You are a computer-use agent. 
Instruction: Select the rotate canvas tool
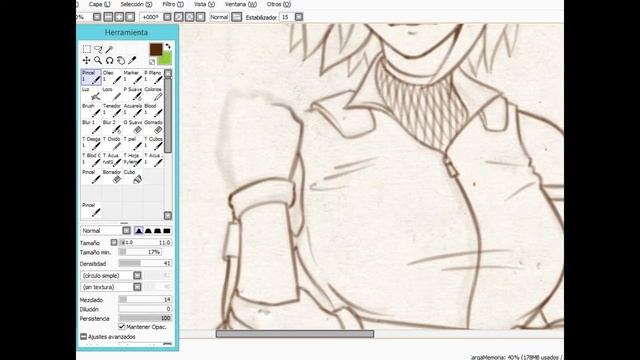tap(109, 60)
